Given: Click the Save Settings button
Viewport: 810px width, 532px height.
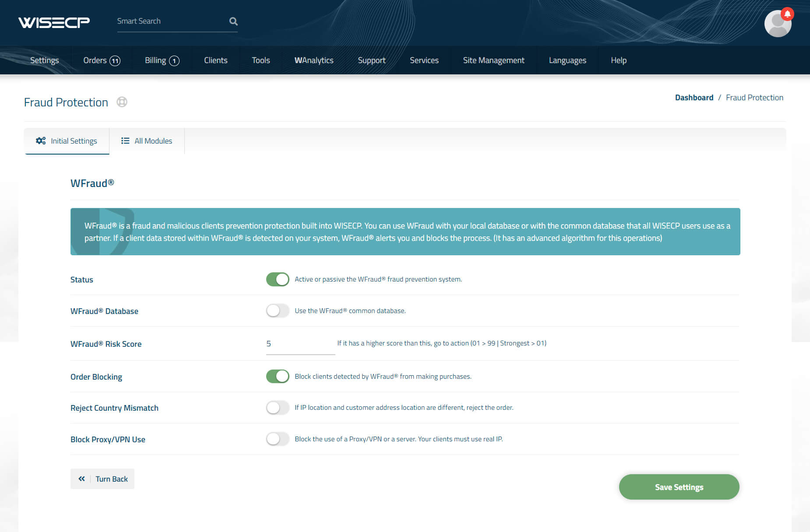Looking at the screenshot, I should pyautogui.click(x=679, y=487).
